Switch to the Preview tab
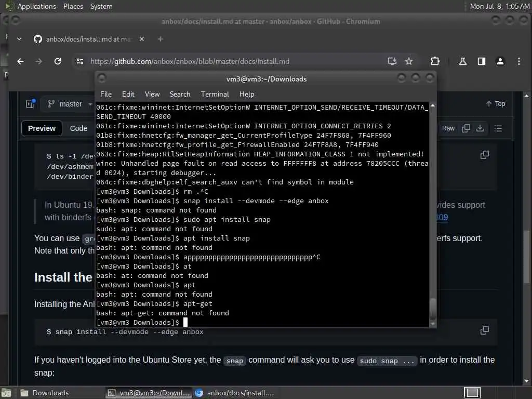This screenshot has width=532, height=399. [42, 128]
